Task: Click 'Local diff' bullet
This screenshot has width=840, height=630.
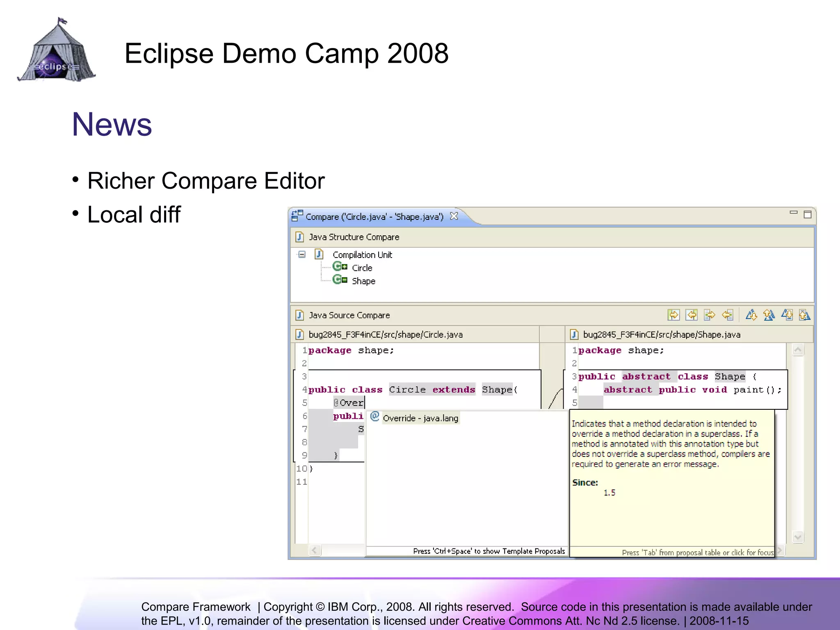Action: (134, 215)
